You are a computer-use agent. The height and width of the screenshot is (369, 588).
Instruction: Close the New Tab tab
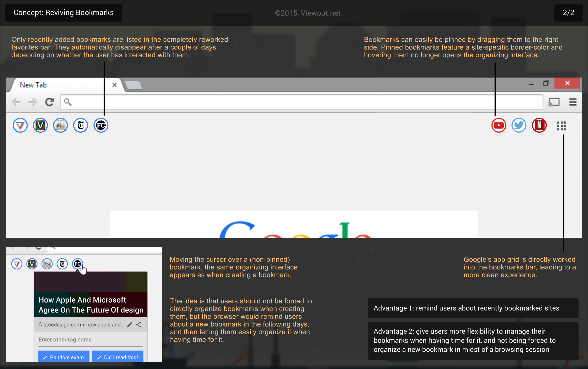[x=115, y=85]
